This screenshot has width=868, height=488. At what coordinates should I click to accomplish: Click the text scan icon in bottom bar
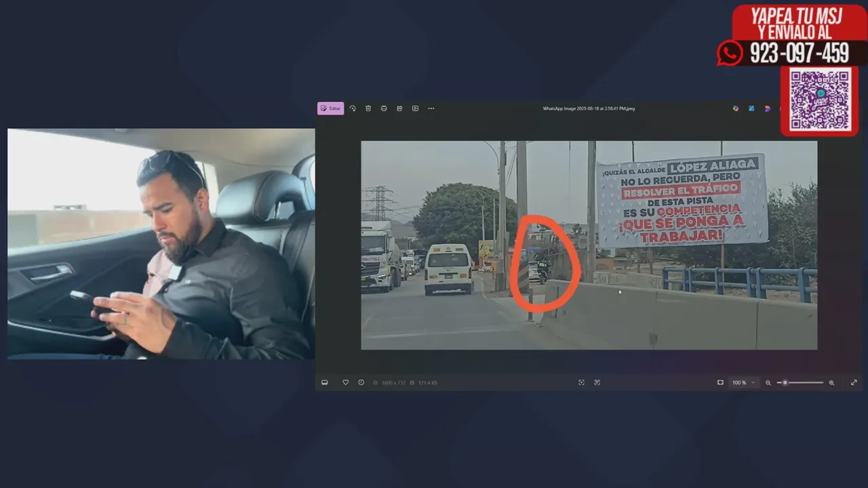597,382
